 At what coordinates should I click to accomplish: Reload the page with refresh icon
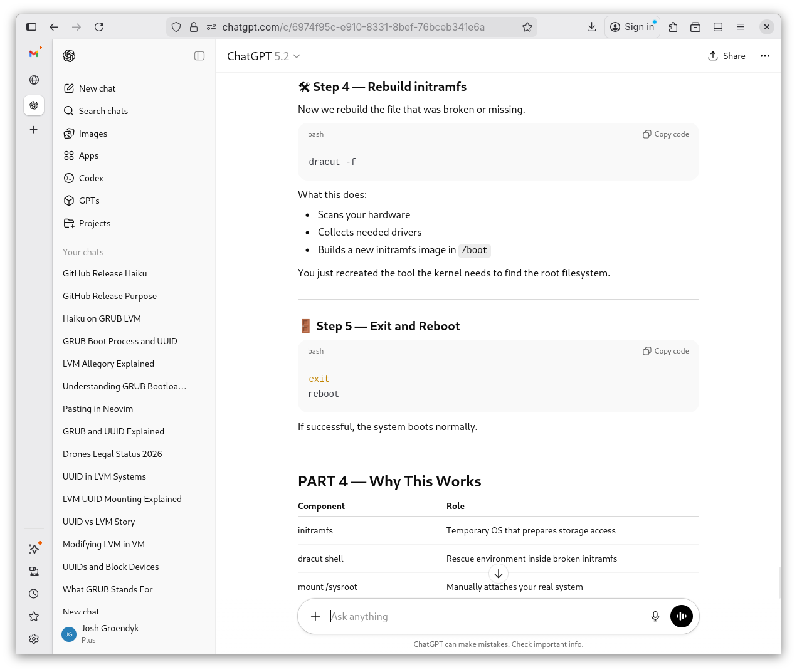click(x=99, y=27)
